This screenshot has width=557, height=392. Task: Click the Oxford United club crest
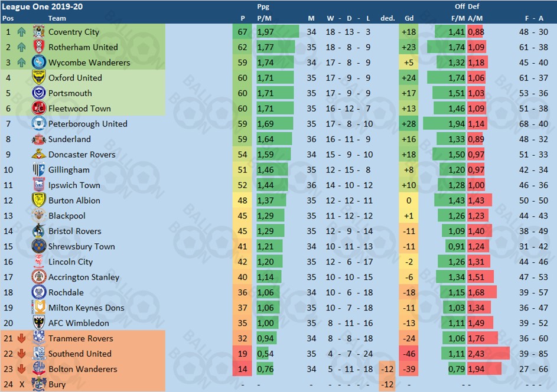click(39, 78)
